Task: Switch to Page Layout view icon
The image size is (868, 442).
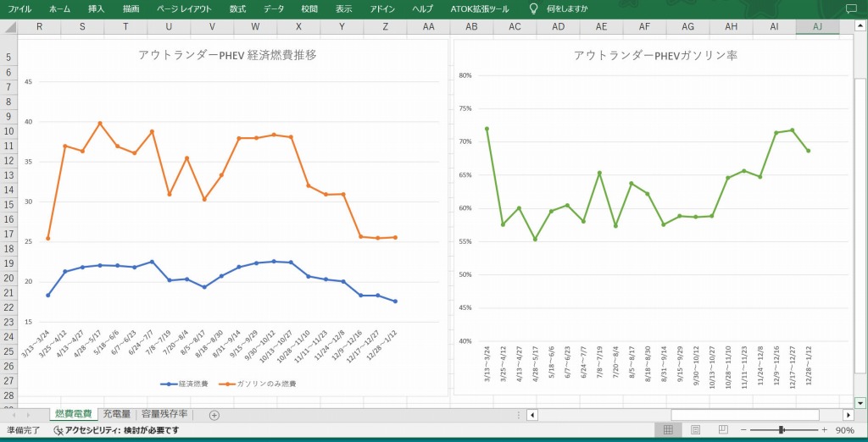Action: [x=696, y=430]
